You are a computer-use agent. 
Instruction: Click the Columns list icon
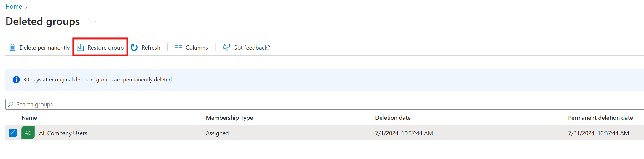tap(178, 48)
